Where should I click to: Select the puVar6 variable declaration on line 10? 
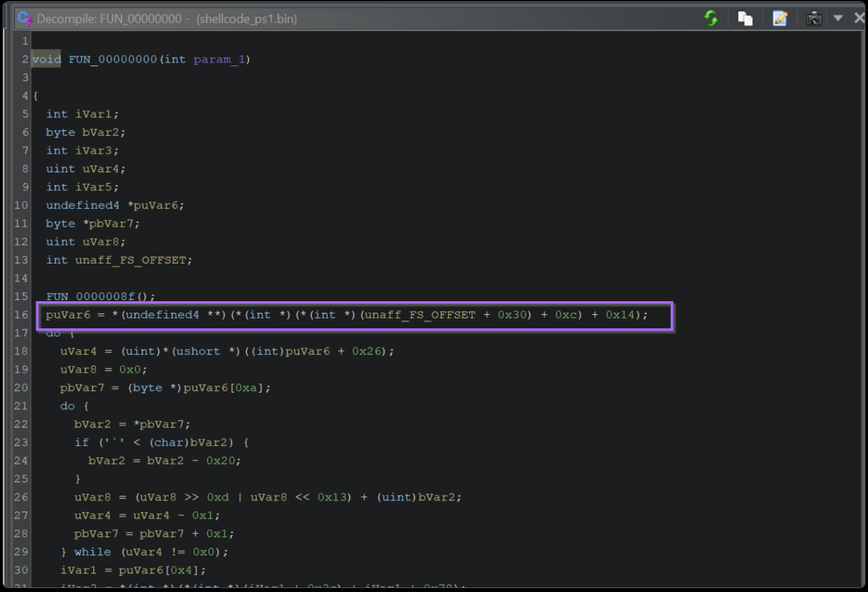[x=159, y=205]
